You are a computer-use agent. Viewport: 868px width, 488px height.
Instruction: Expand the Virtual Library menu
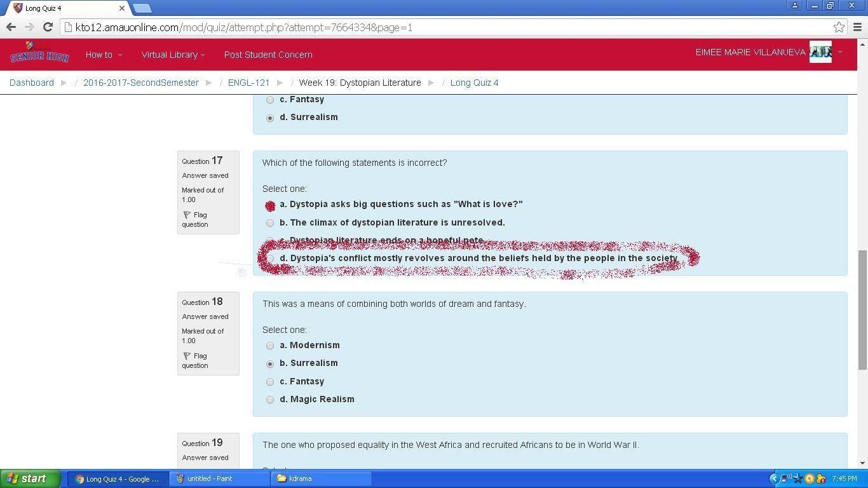[x=173, y=55]
